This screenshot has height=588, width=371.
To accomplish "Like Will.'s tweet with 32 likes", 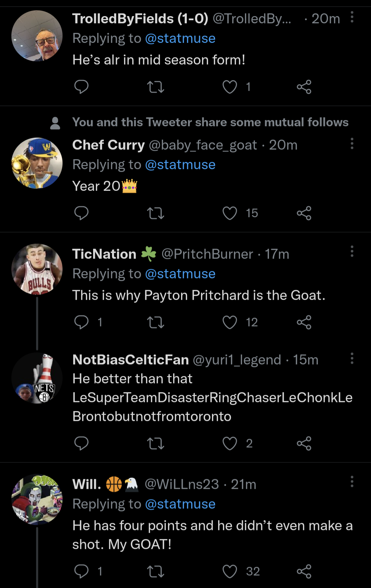I will 230,572.
